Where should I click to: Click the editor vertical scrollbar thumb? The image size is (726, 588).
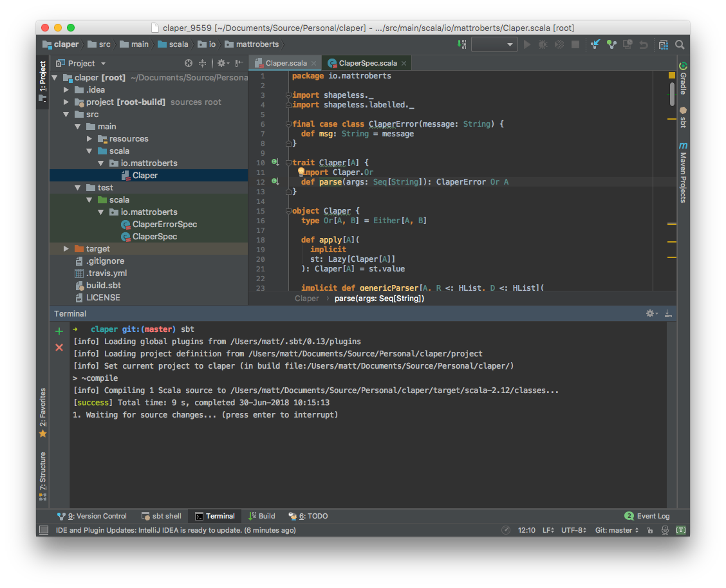(x=672, y=94)
